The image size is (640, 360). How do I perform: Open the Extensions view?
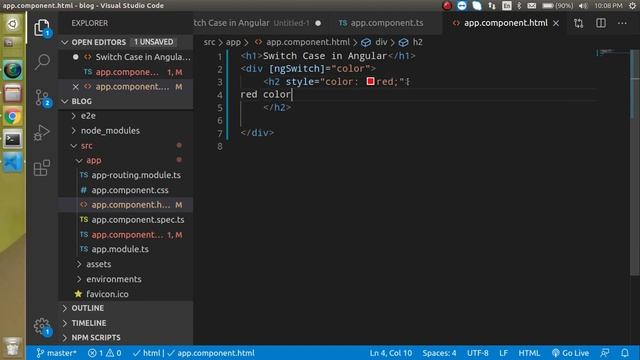(42, 167)
